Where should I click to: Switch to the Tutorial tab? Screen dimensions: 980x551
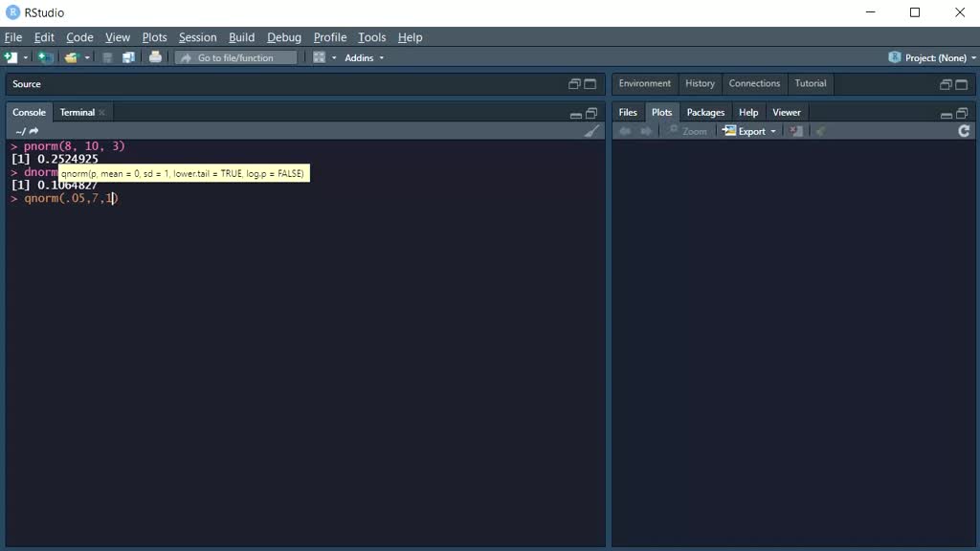[810, 83]
